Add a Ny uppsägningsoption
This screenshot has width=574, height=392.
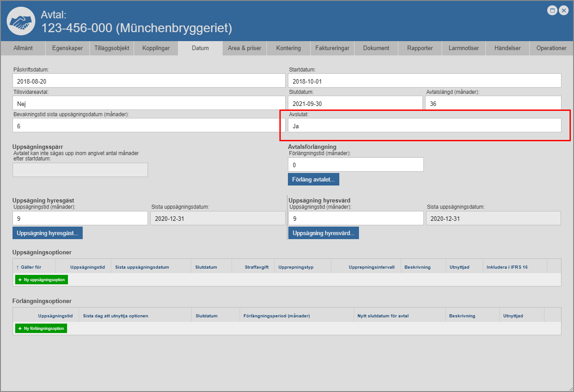coord(42,280)
